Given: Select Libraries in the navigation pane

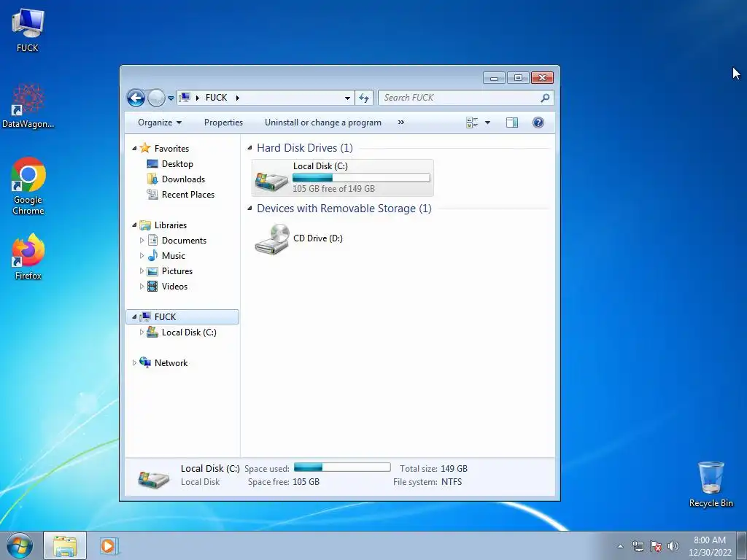Looking at the screenshot, I should click(x=171, y=225).
